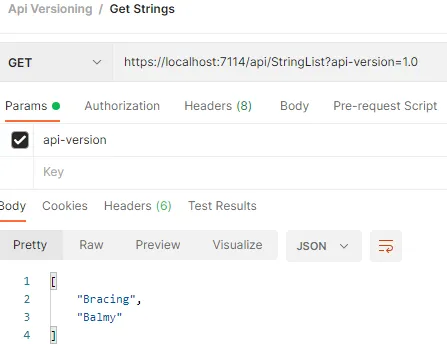Click the "Bracing" value in response
The height and width of the screenshot is (364, 447).
click(x=106, y=299)
